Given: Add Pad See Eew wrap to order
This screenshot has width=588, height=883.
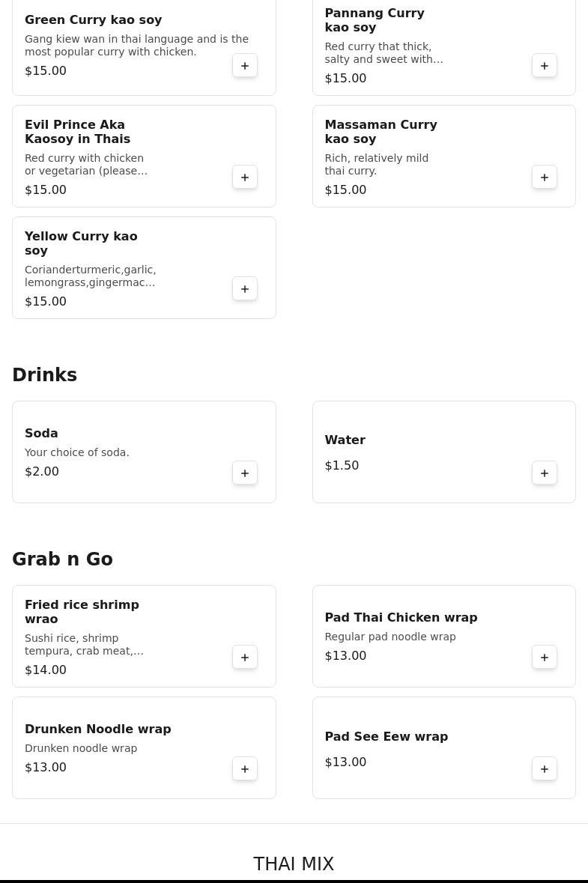Looking at the screenshot, I should point(545,769).
